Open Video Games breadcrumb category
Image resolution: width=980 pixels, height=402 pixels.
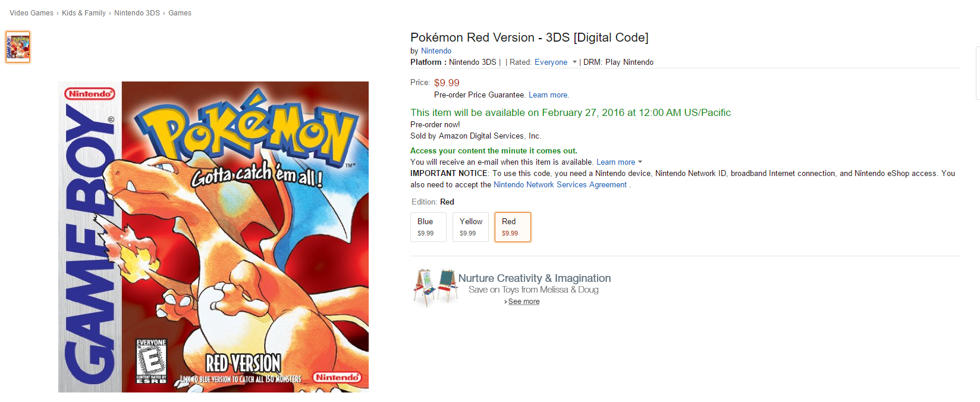pyautogui.click(x=32, y=13)
